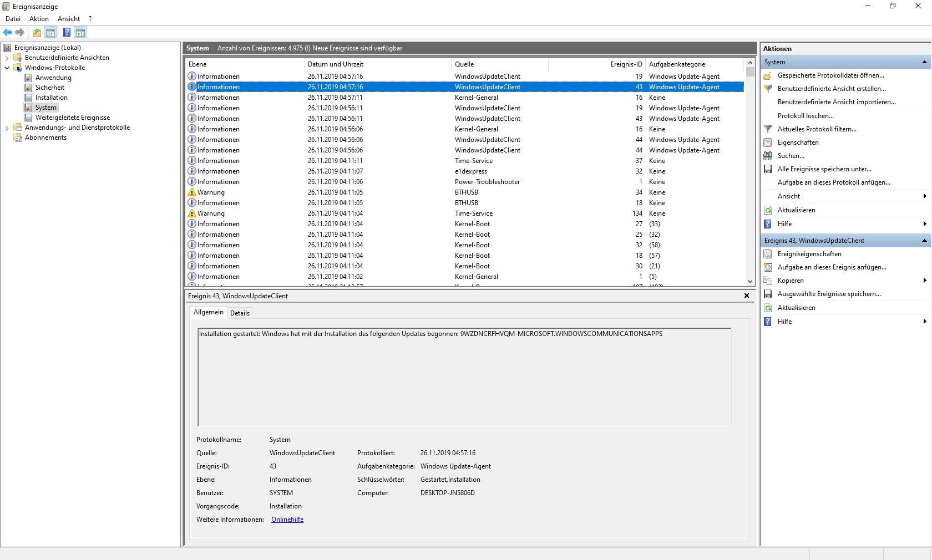Select the Ereignisanzeige (Lokal) root node
932x560 pixels.
[x=48, y=48]
